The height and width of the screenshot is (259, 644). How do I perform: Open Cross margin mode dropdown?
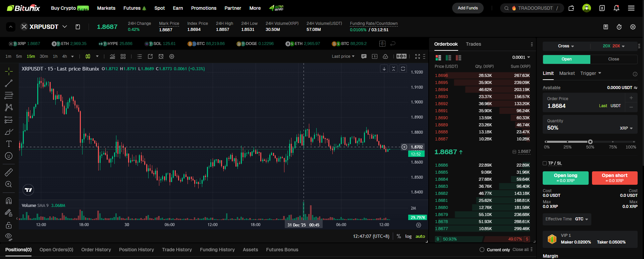(x=566, y=46)
